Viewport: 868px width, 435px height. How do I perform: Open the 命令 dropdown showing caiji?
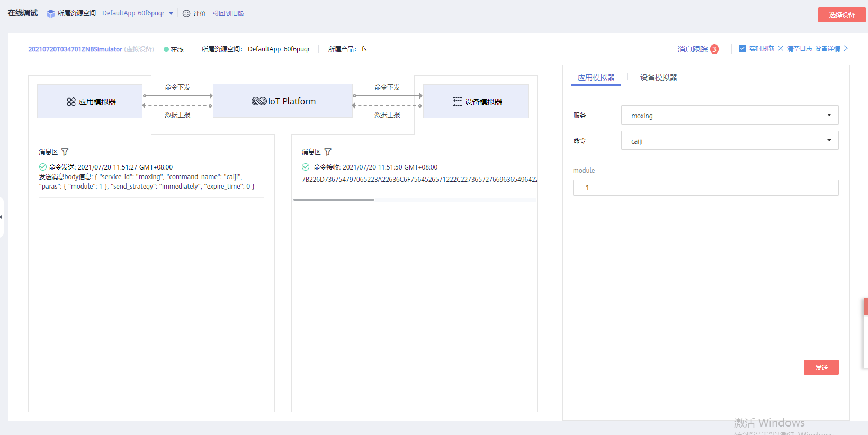click(729, 141)
